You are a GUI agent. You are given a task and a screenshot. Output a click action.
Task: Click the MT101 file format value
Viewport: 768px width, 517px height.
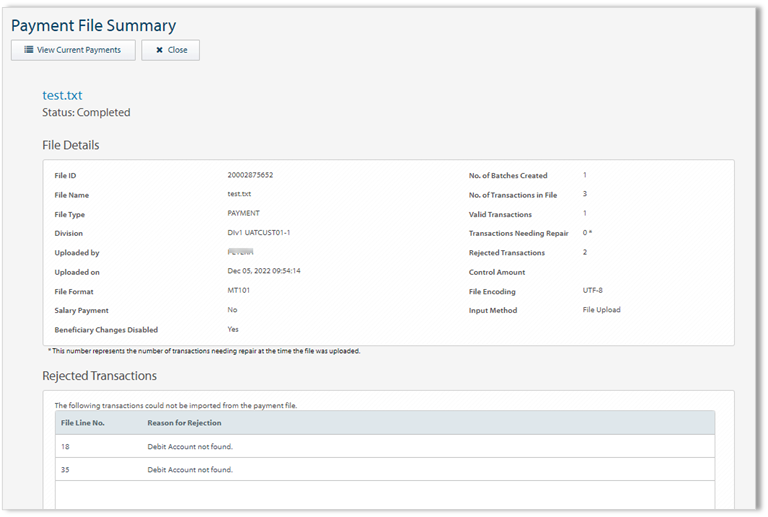pyautogui.click(x=240, y=290)
